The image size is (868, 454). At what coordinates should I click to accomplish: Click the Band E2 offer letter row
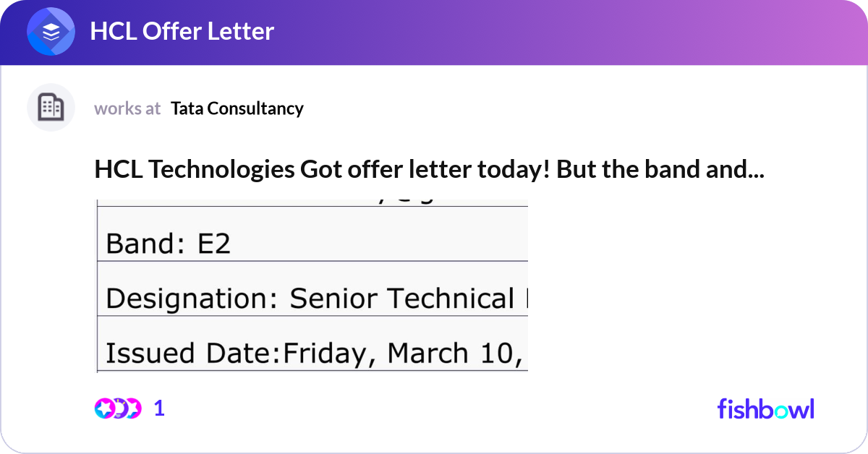(312, 243)
